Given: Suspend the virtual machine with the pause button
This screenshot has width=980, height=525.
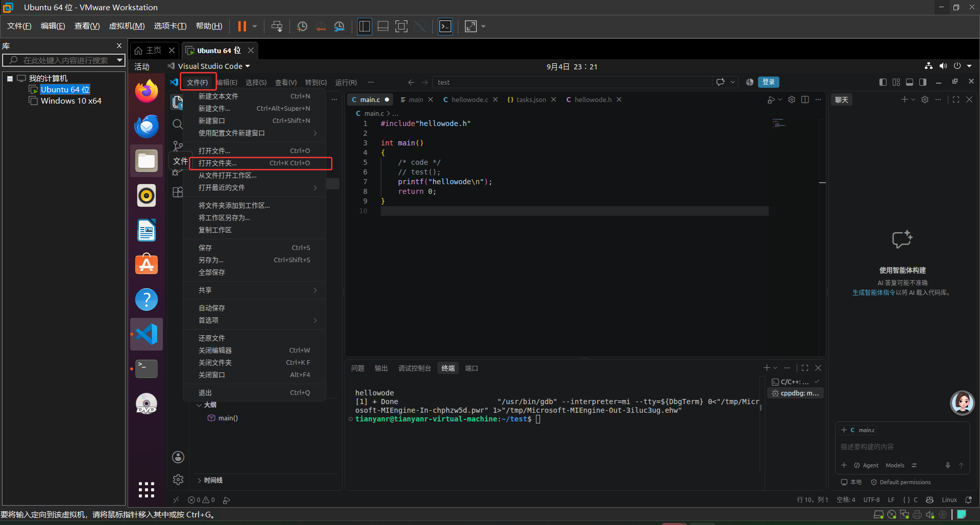Looking at the screenshot, I should (242, 26).
